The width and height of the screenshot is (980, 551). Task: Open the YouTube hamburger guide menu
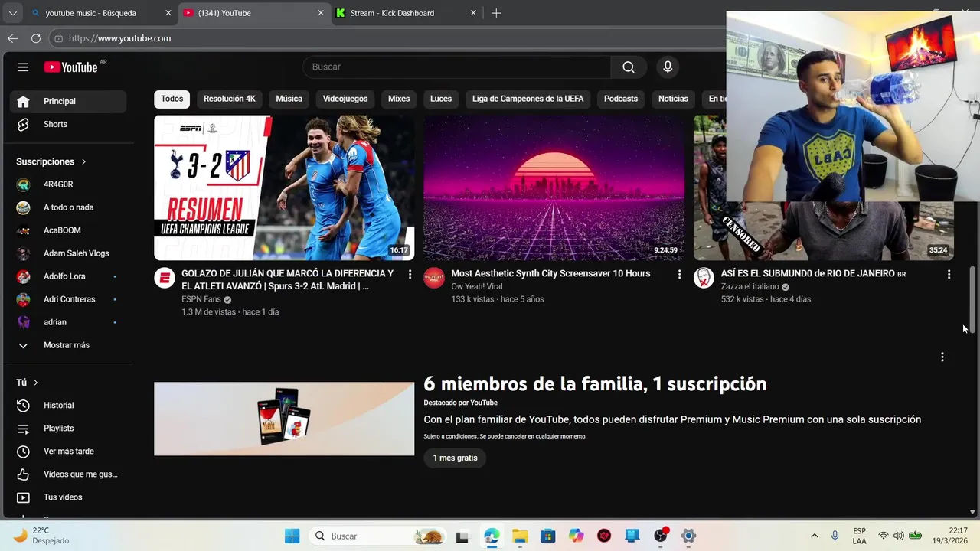[x=23, y=67]
